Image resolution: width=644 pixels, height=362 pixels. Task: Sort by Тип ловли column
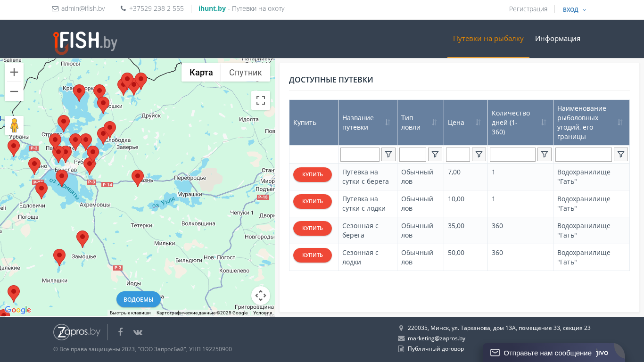(x=434, y=123)
